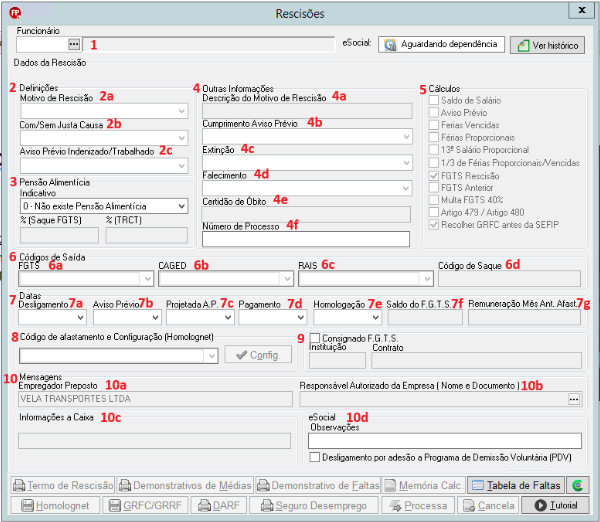
Task: Click Processa button
Action: pos(418,505)
